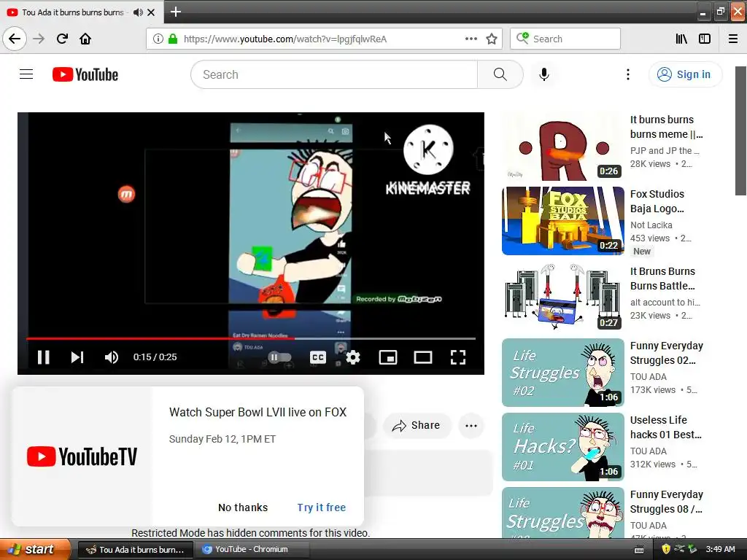Click Funny Everyday Struggles 02 title
This screenshot has width=747, height=560.
click(x=667, y=353)
